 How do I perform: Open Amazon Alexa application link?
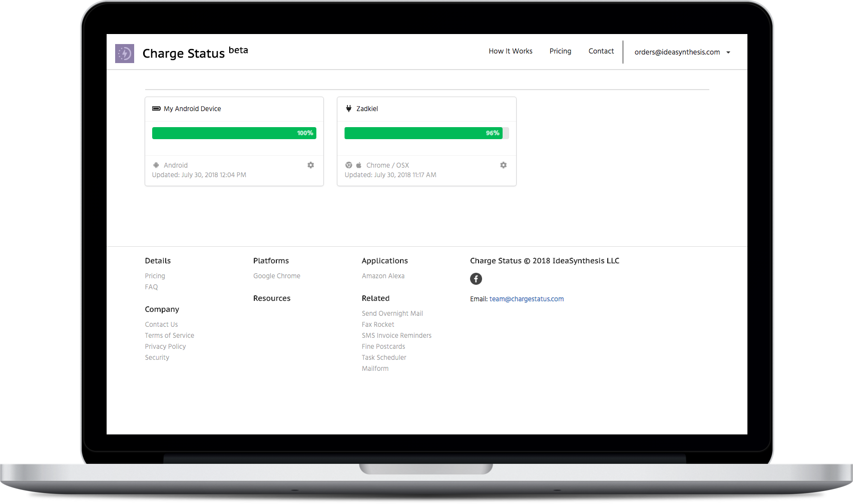[x=383, y=276]
